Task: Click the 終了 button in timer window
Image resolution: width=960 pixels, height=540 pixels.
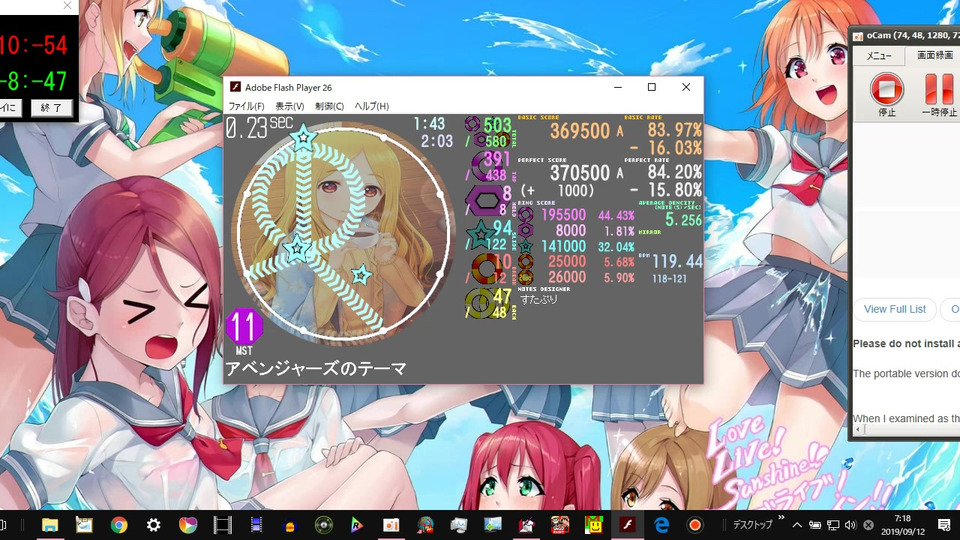Action: (51, 108)
